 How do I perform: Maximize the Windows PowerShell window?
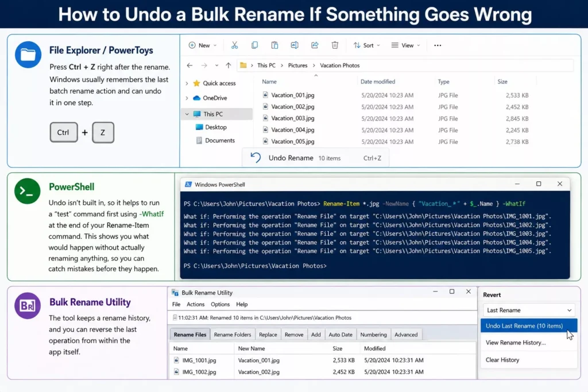click(x=539, y=184)
